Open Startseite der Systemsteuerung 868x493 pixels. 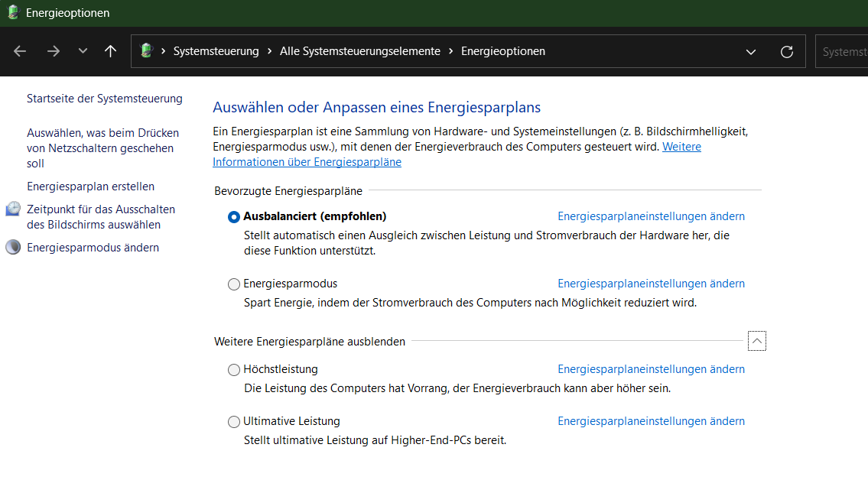pos(105,99)
